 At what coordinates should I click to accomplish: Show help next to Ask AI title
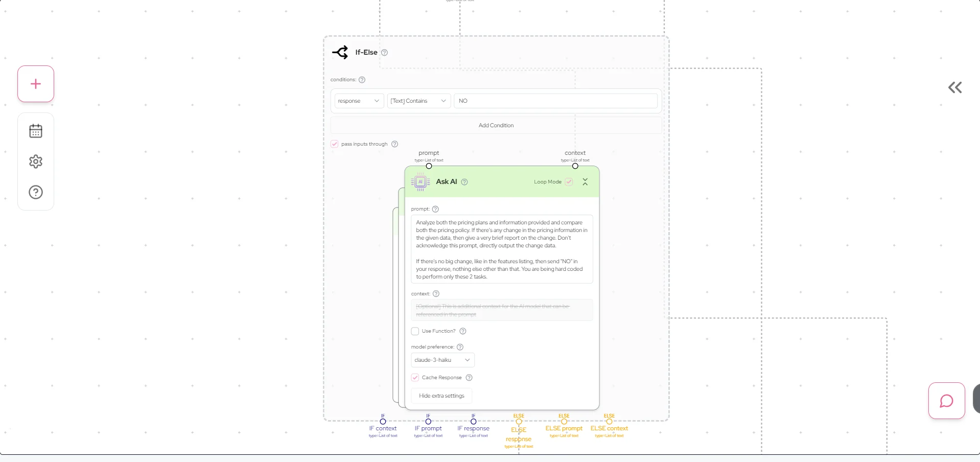[464, 182]
